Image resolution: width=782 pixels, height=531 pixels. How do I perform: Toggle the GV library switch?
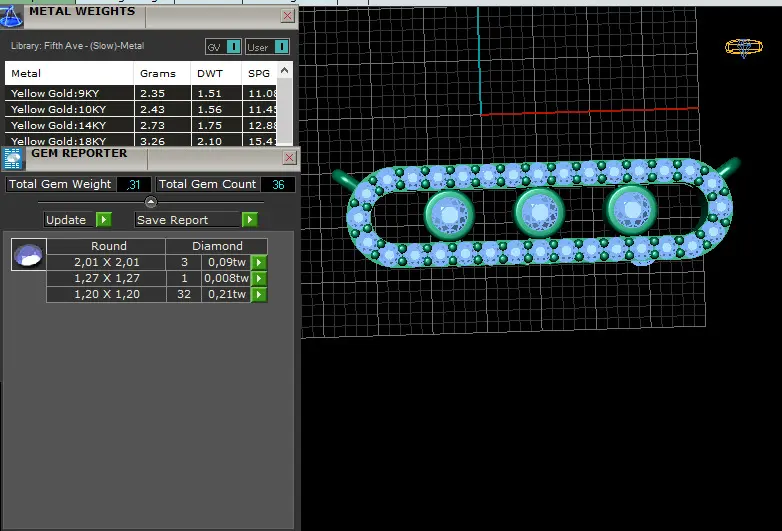pyautogui.click(x=233, y=47)
